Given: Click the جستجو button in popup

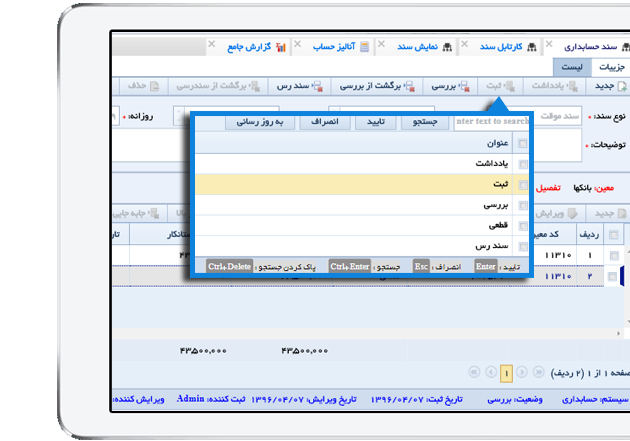Looking at the screenshot, I should click(425, 122).
